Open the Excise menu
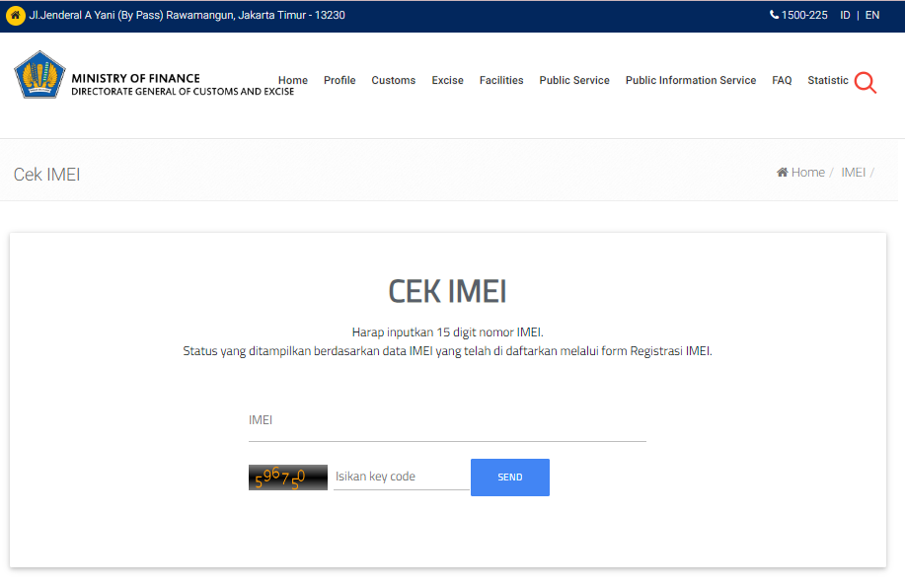Screen dimensions: 905x588 (447, 80)
